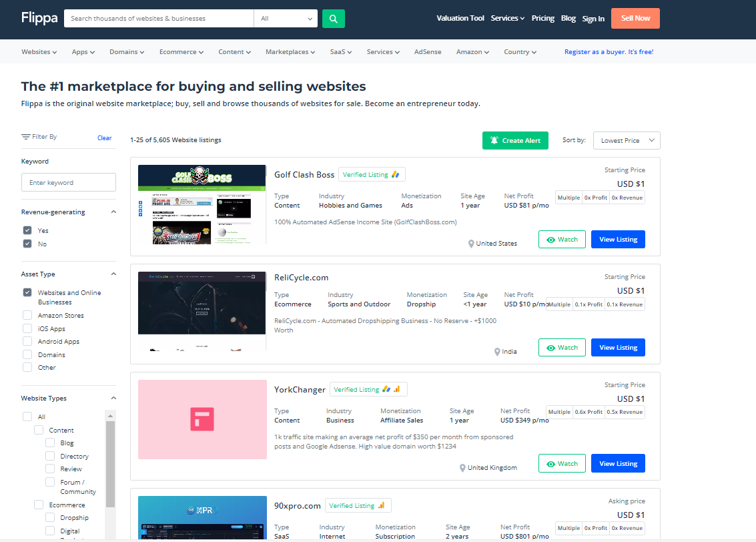Screen dimensions: 756x542
Task: Select the Other asset type checkbox
Action: point(27,367)
